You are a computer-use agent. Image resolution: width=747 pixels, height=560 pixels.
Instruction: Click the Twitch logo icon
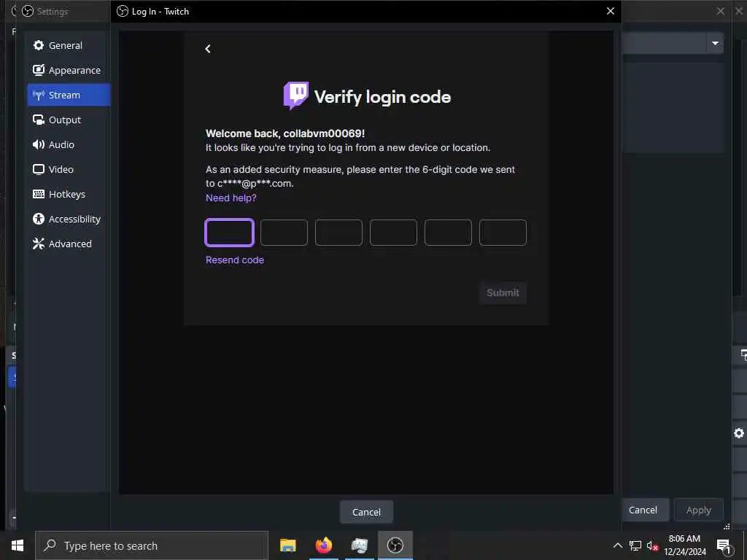coord(296,96)
